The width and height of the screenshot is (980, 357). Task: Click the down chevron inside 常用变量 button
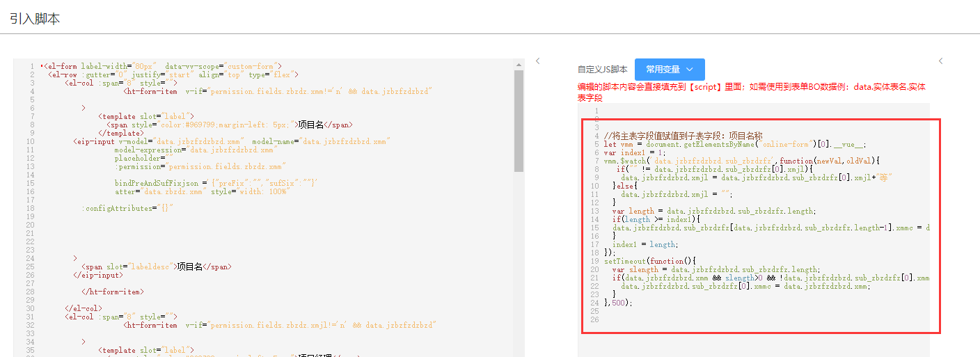[x=690, y=70]
